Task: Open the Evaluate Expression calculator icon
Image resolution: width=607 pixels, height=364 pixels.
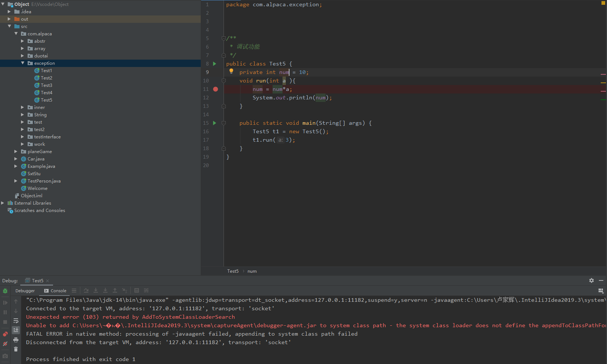Action: pos(137,290)
